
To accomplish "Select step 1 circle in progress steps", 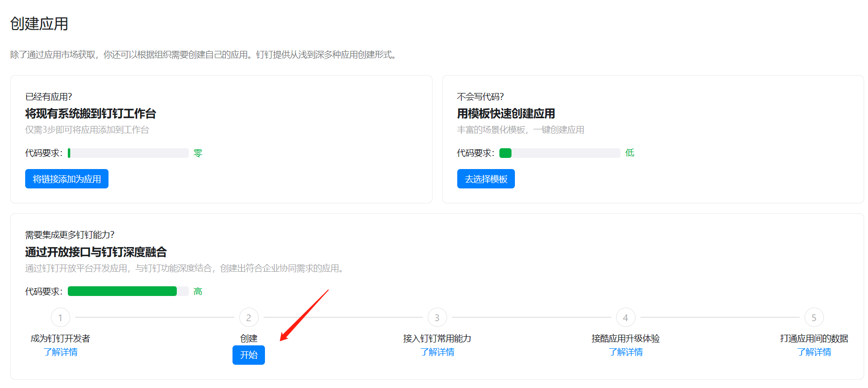I will tap(61, 318).
